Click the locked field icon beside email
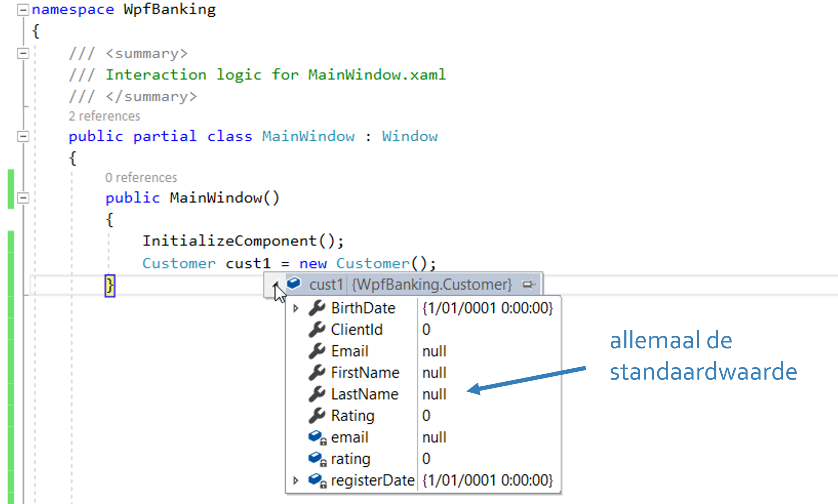 317,438
